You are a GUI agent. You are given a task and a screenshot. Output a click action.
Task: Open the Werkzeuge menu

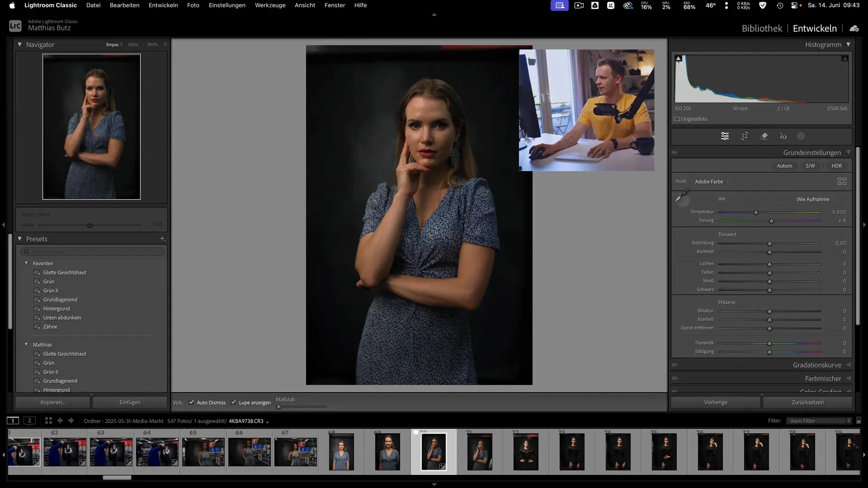tap(270, 5)
